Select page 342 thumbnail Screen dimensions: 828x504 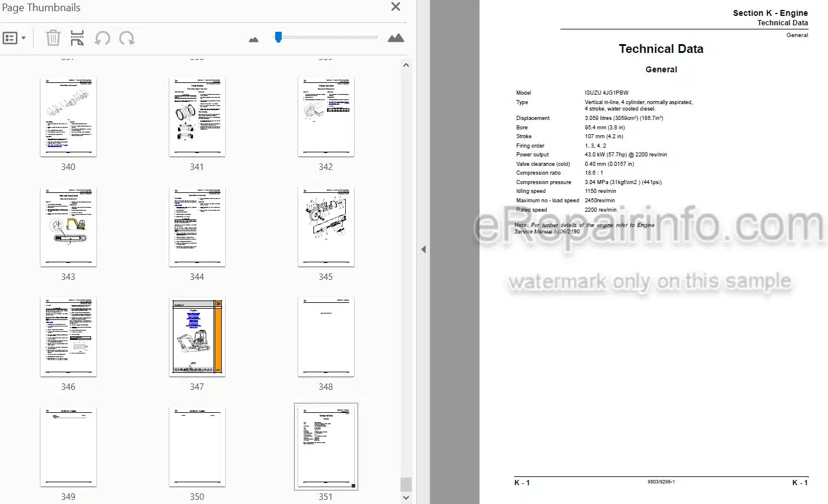click(x=326, y=117)
